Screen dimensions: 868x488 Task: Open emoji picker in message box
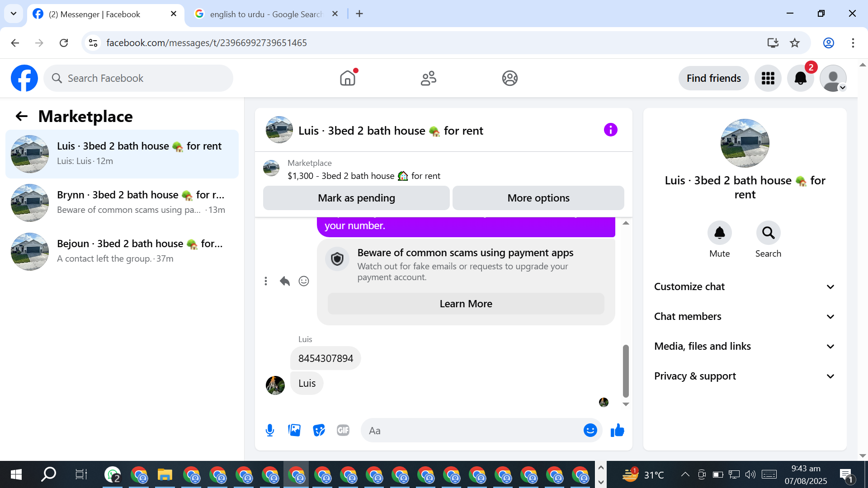[x=590, y=430]
